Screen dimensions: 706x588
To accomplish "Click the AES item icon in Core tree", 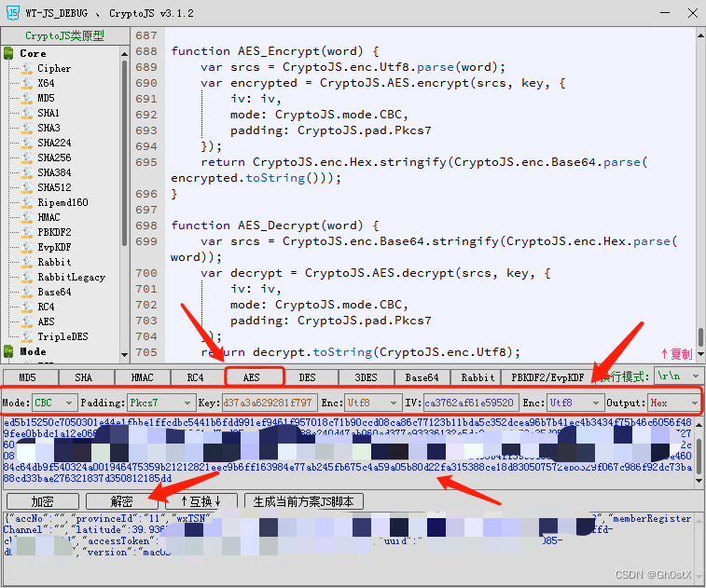I will pos(27,321).
